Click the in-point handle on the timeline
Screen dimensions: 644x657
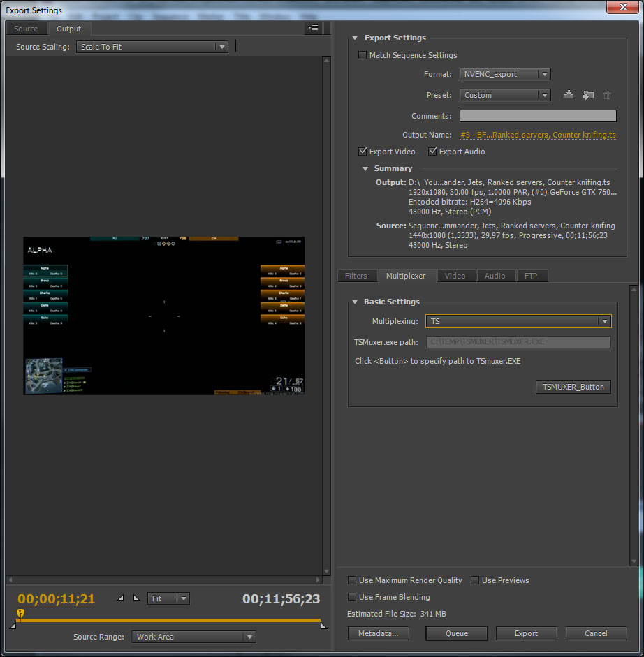[13, 626]
